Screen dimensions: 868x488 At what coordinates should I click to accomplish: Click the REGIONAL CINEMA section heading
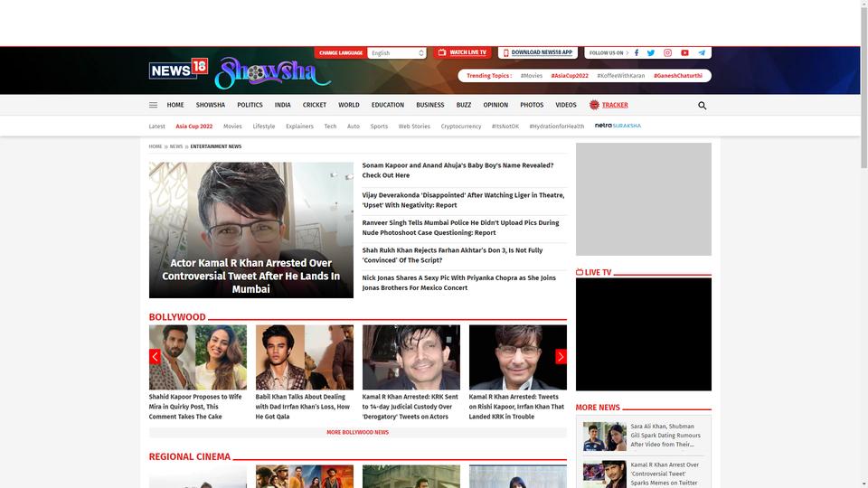coord(189,456)
